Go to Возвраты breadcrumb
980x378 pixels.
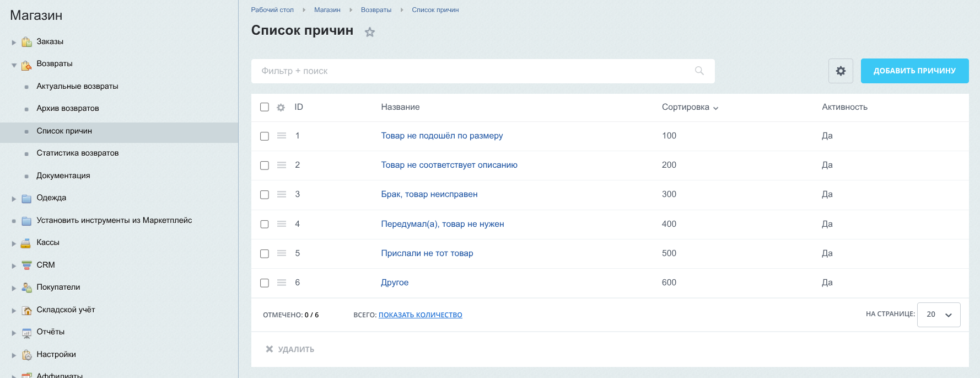click(x=376, y=10)
